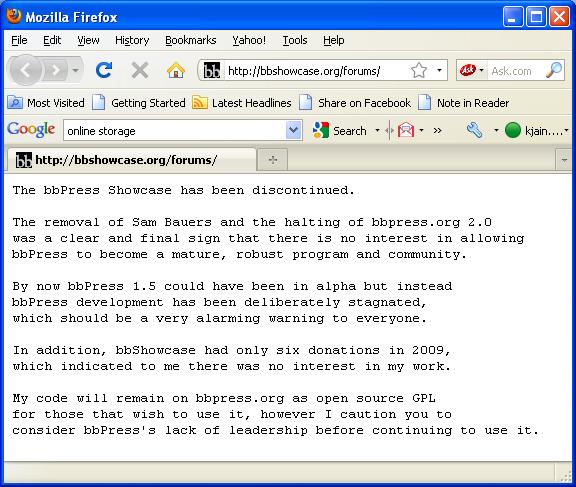Maximize the Firefox window
Viewport: 576px width, 487px height.
536,17
